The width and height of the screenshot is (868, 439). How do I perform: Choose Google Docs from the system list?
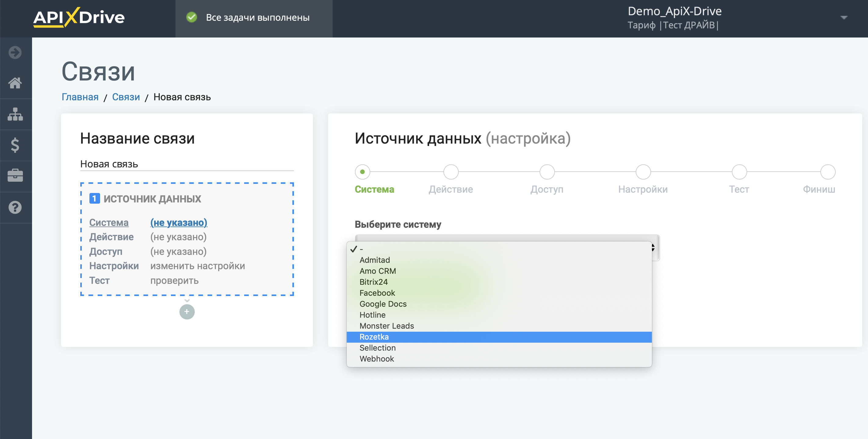point(499,304)
